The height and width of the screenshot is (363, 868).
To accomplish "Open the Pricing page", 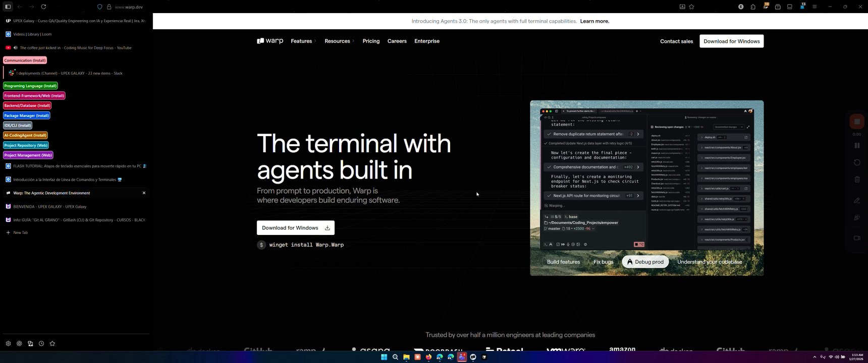I will point(371,41).
